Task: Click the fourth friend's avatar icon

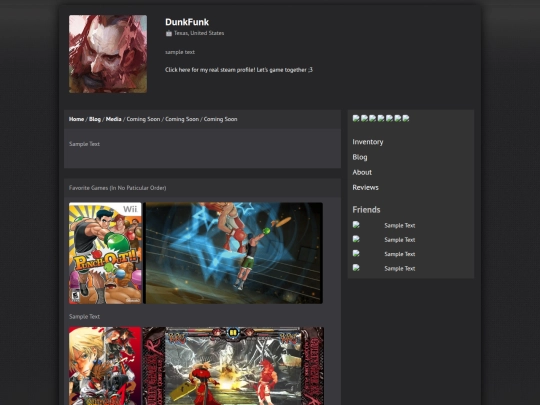Action: coord(356,268)
